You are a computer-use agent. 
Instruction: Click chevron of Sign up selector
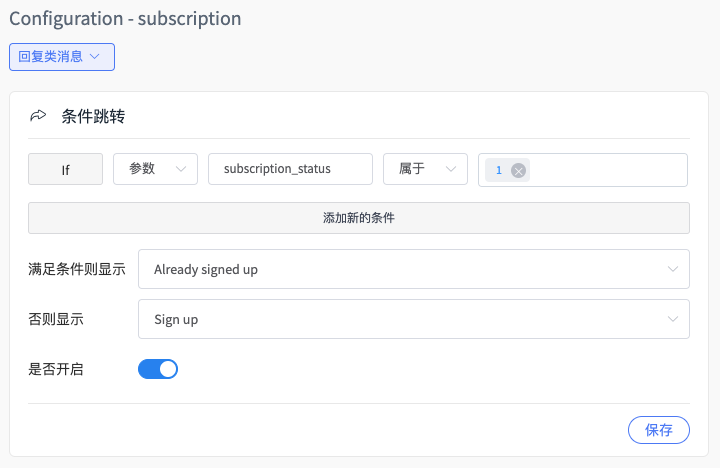pyautogui.click(x=673, y=319)
